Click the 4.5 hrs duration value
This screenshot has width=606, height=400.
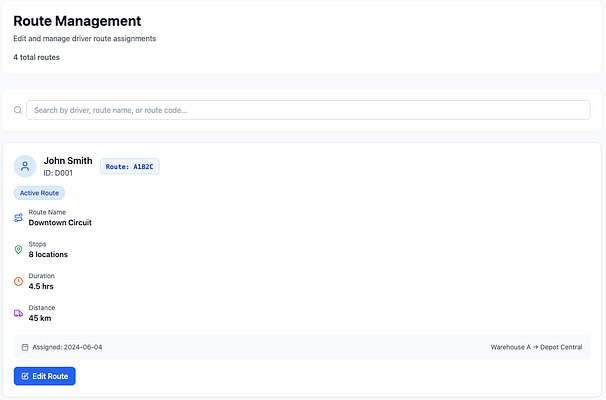coord(41,286)
